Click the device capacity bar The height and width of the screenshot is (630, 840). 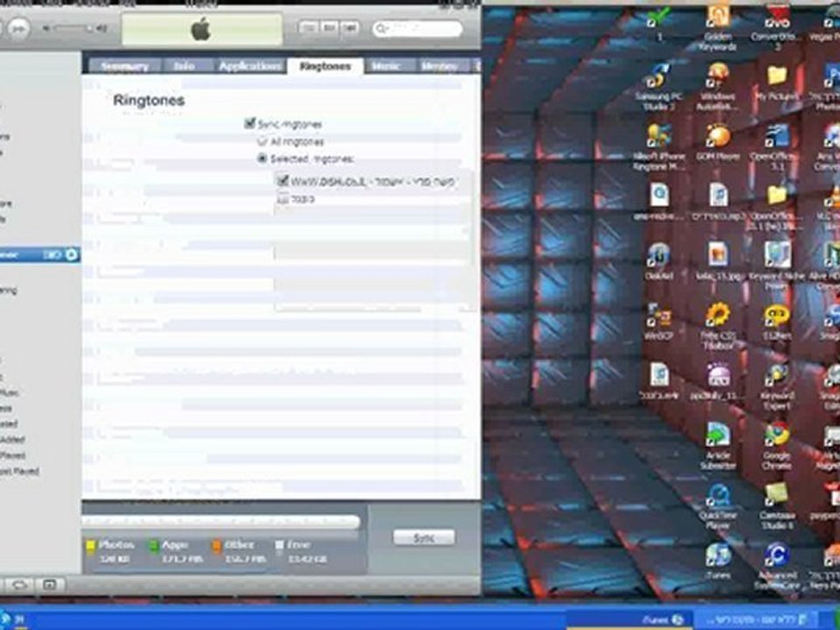coord(220,521)
